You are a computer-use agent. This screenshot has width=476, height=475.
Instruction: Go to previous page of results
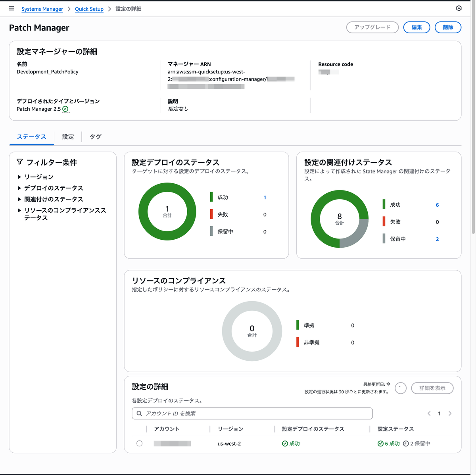tap(429, 413)
